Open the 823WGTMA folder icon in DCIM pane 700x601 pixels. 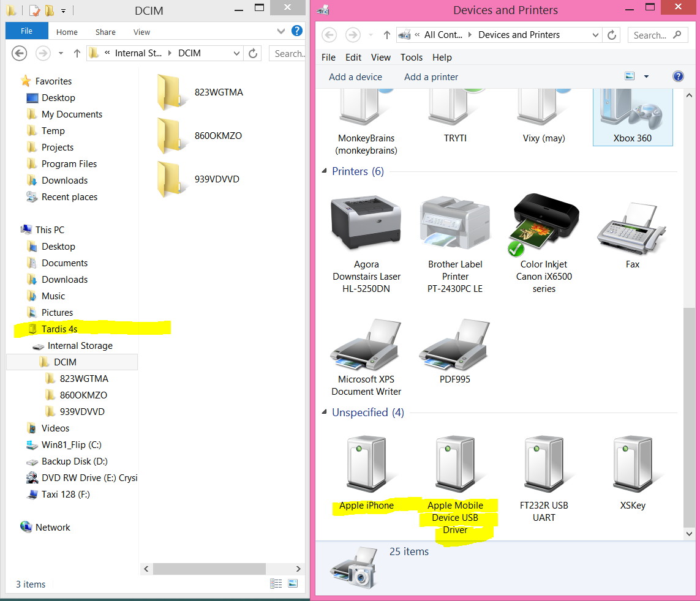pyautogui.click(x=172, y=92)
